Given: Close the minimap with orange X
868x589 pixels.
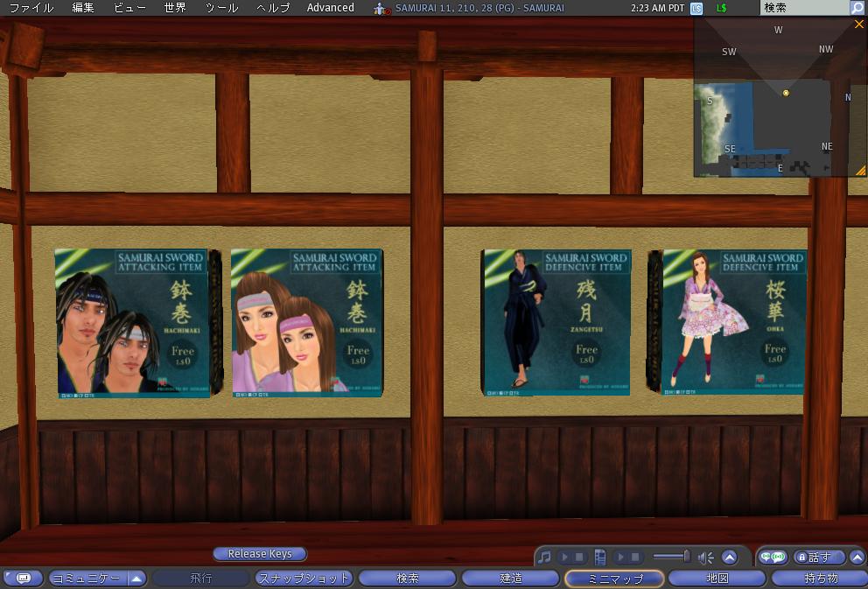Looking at the screenshot, I should 859,25.
